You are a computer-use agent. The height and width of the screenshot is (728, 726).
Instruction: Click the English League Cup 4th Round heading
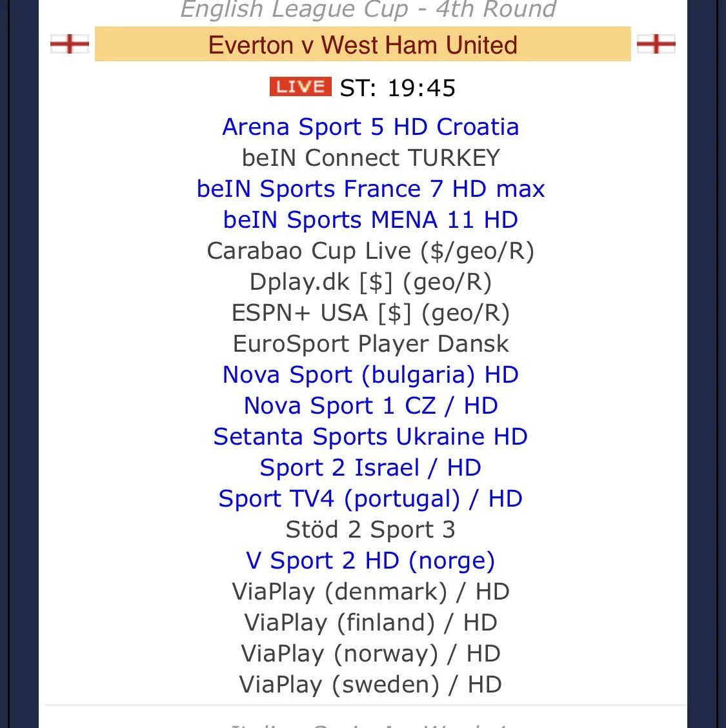pyautogui.click(x=368, y=9)
